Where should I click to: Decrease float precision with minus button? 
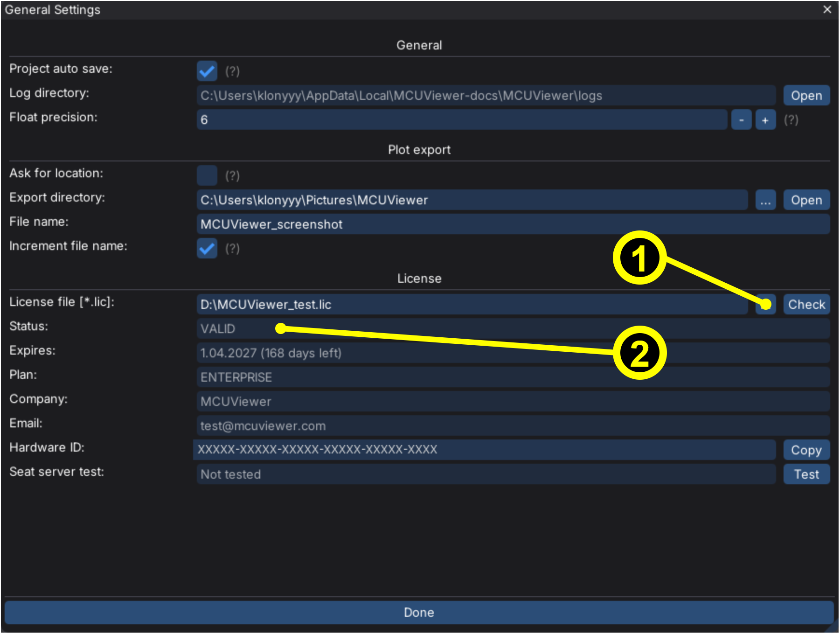pos(741,120)
